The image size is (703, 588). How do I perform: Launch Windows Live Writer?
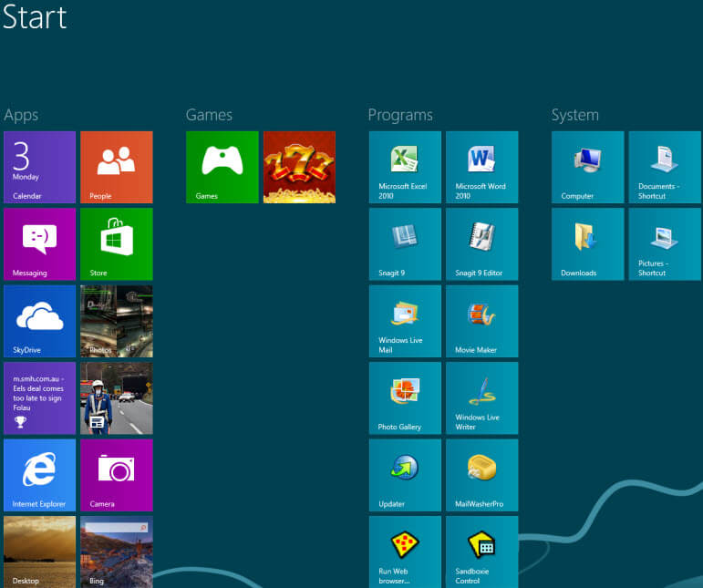coord(482,398)
